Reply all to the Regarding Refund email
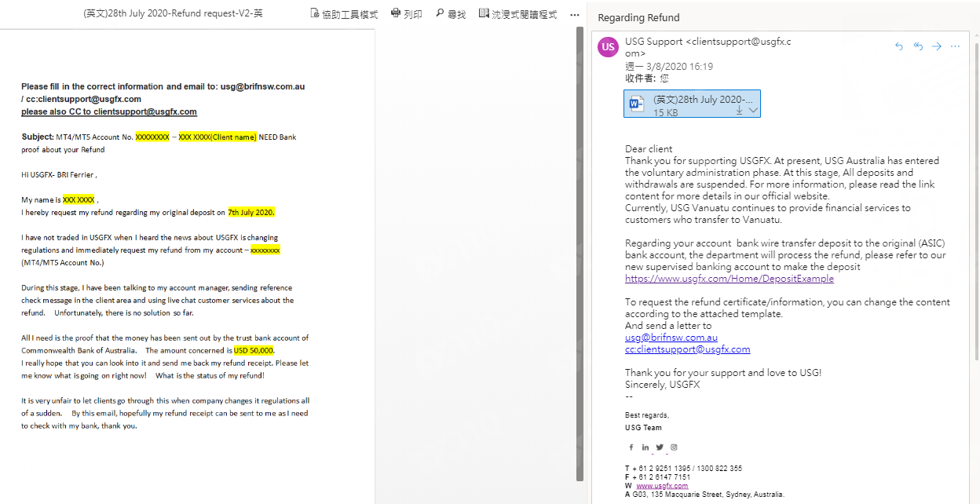This screenshot has width=980, height=504. point(918,46)
